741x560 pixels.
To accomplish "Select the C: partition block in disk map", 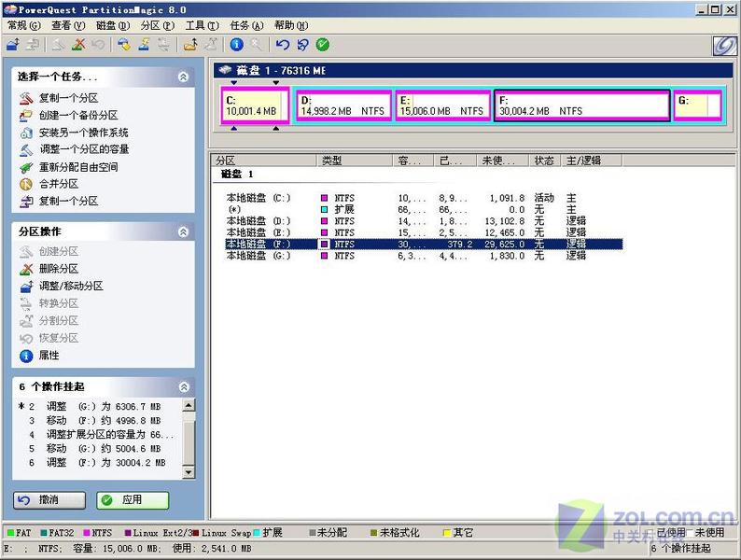I will 255,105.
